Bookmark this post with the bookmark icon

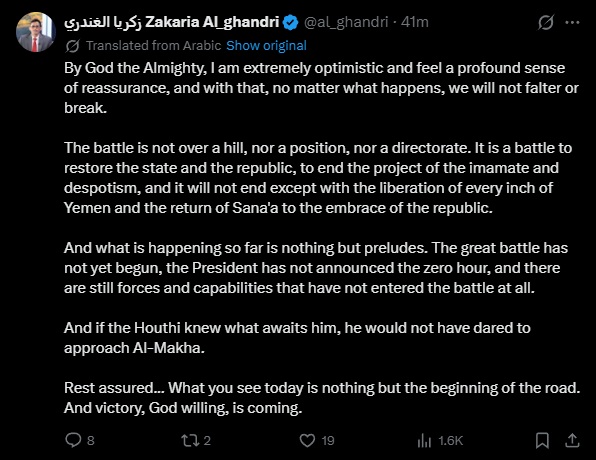click(542, 441)
